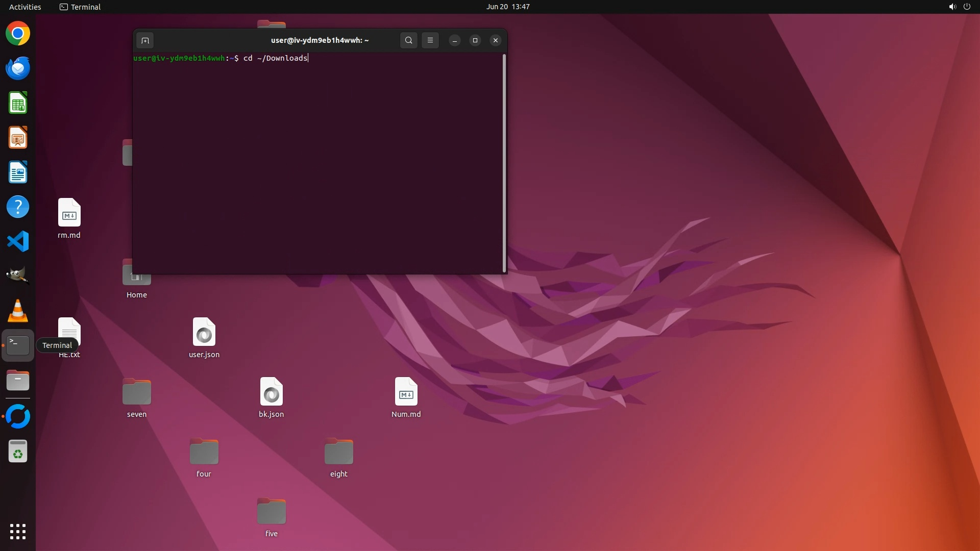Open the Terminal hamburger menu
980x551 pixels.
point(430,40)
